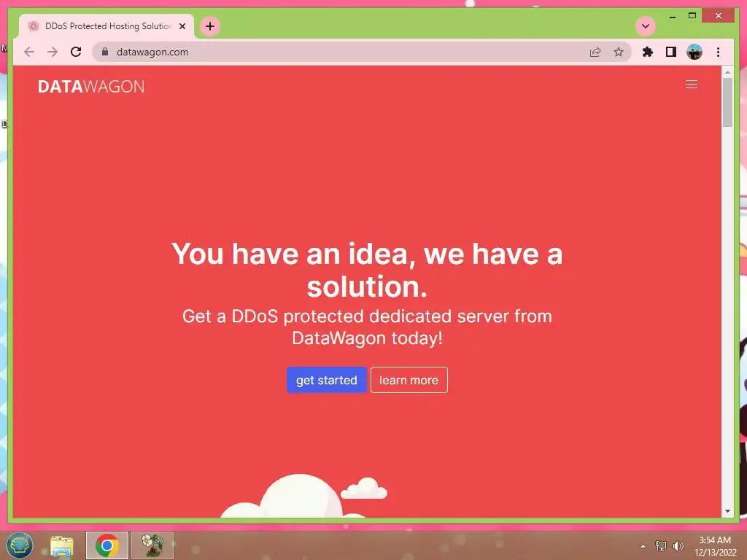Reload the current page

pyautogui.click(x=76, y=52)
